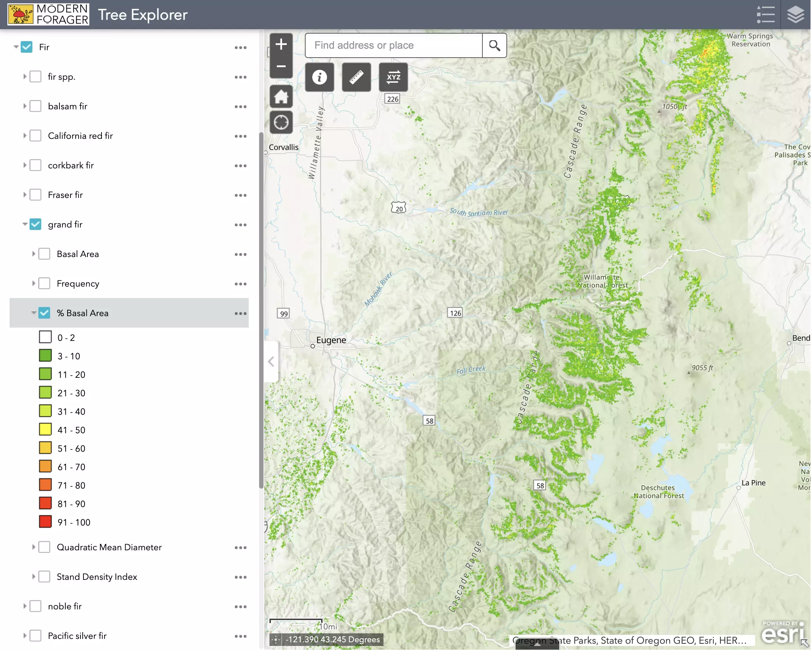812x650 pixels.
Task: Collapse the grand fir layer group
Action: point(24,225)
